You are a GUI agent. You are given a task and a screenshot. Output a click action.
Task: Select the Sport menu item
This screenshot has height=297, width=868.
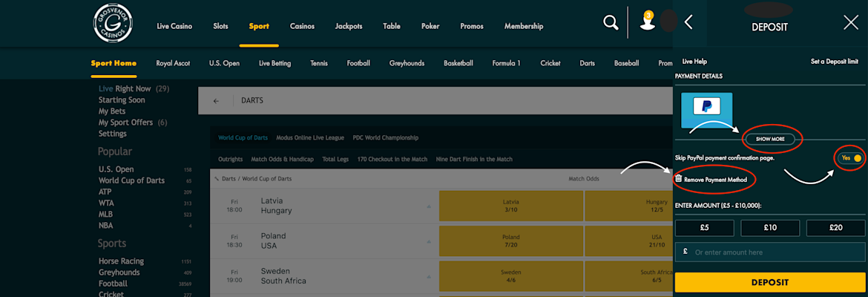[259, 26]
